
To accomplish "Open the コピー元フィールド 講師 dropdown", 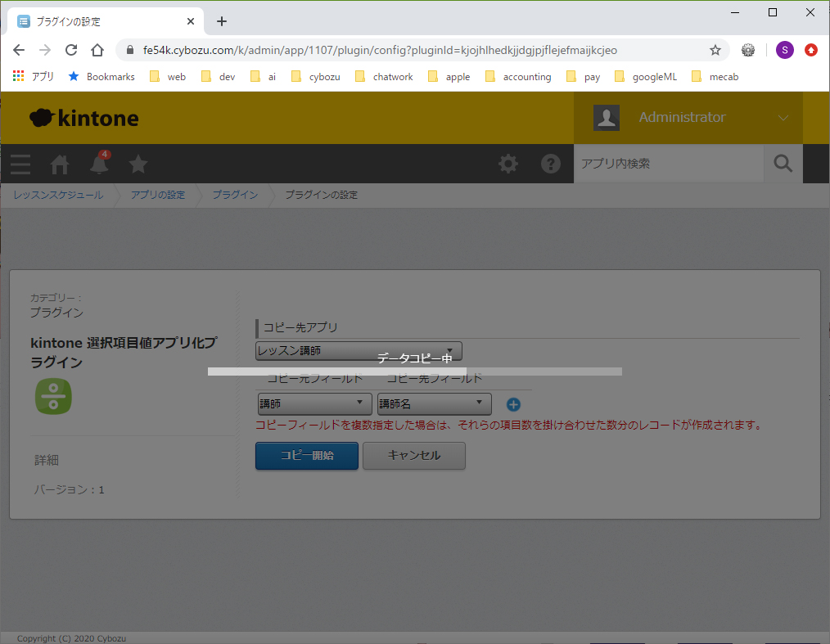I will [314, 403].
